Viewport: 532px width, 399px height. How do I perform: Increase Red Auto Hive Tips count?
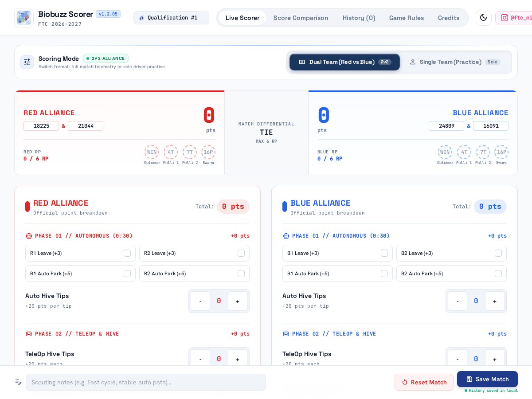click(238, 301)
